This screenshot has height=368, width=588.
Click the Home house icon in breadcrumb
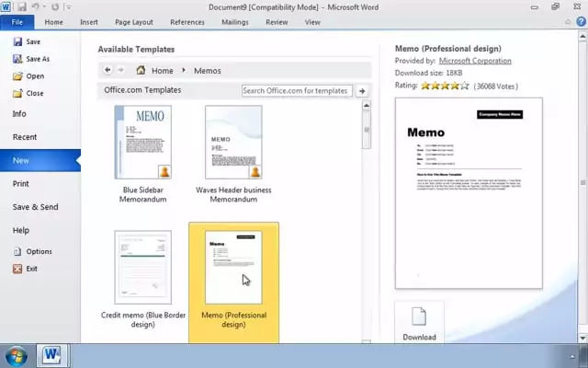(x=141, y=70)
